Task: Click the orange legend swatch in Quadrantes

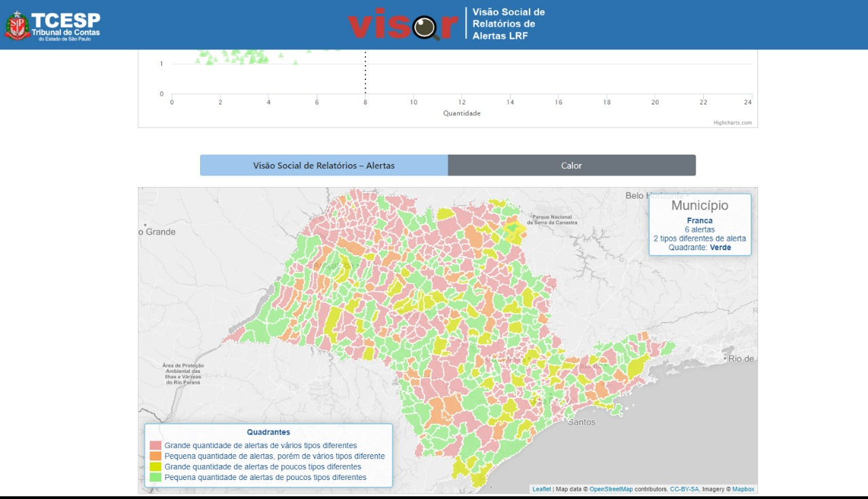Action: [x=155, y=456]
